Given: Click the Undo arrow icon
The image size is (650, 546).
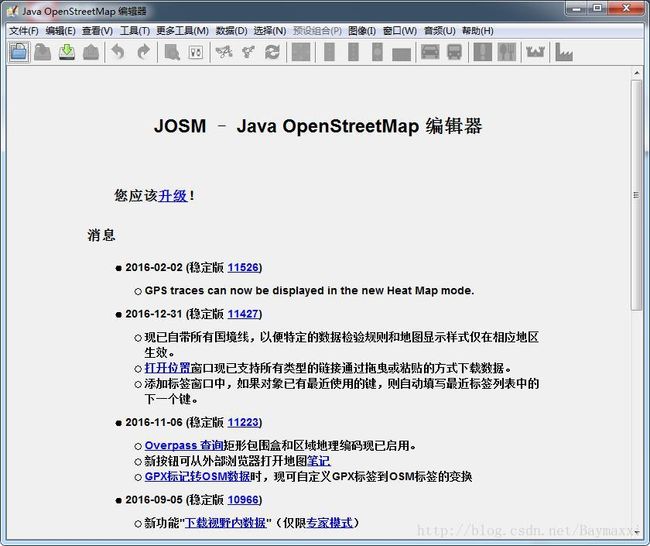Looking at the screenshot, I should coord(118,52).
